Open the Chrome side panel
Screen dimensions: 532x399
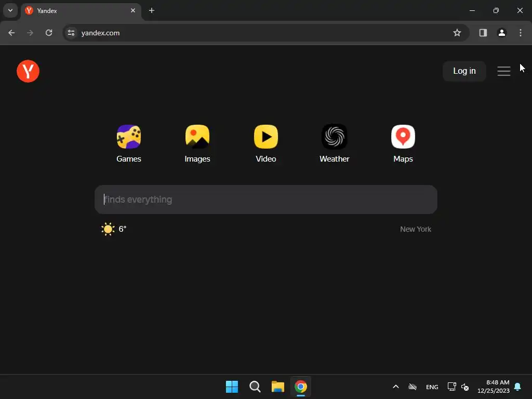[483, 33]
